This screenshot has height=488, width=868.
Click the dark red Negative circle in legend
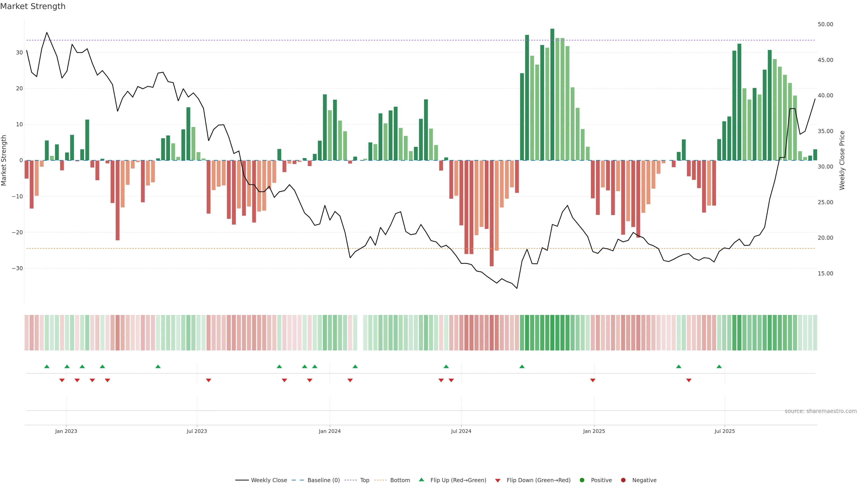623,480
